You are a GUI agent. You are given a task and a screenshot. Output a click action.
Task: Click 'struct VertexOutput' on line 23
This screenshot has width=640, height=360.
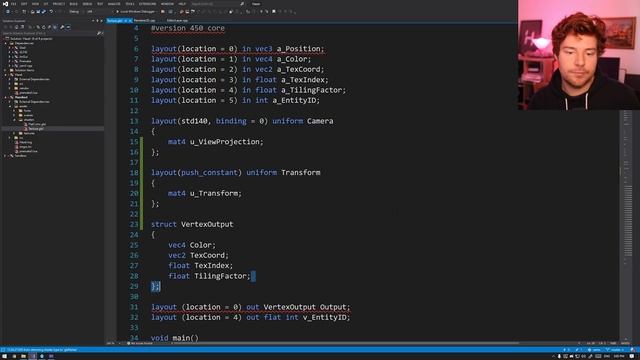tap(192, 224)
